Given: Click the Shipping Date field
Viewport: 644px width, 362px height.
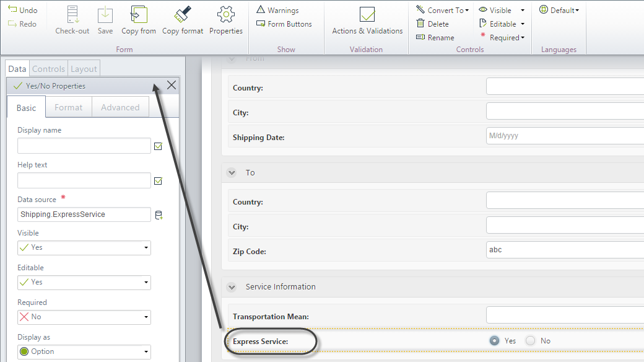Looking at the screenshot, I should 565,136.
